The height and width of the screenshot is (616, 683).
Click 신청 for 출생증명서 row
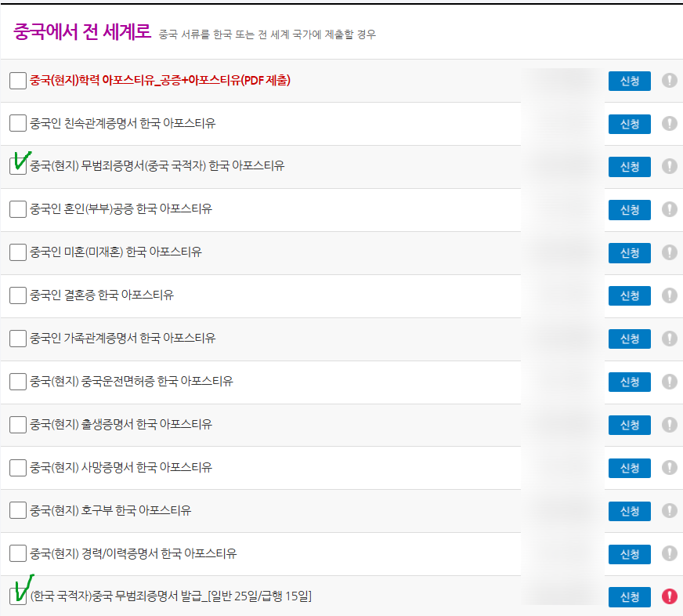630,425
